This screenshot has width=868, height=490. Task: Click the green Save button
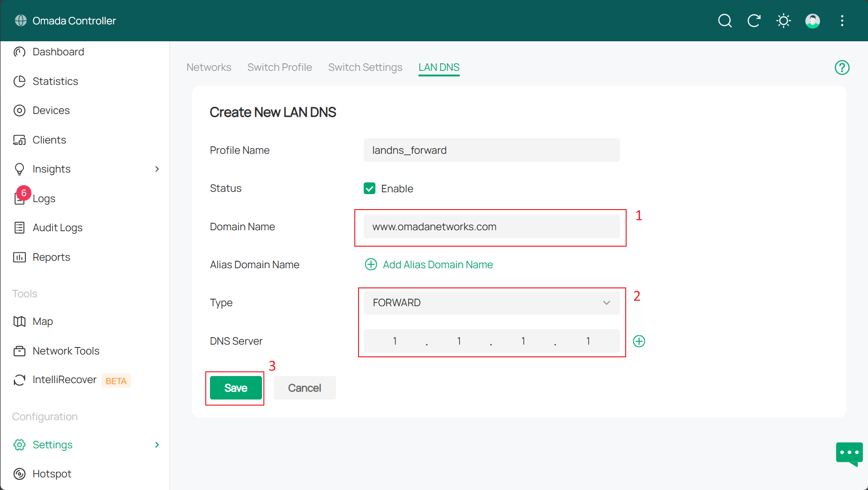236,388
